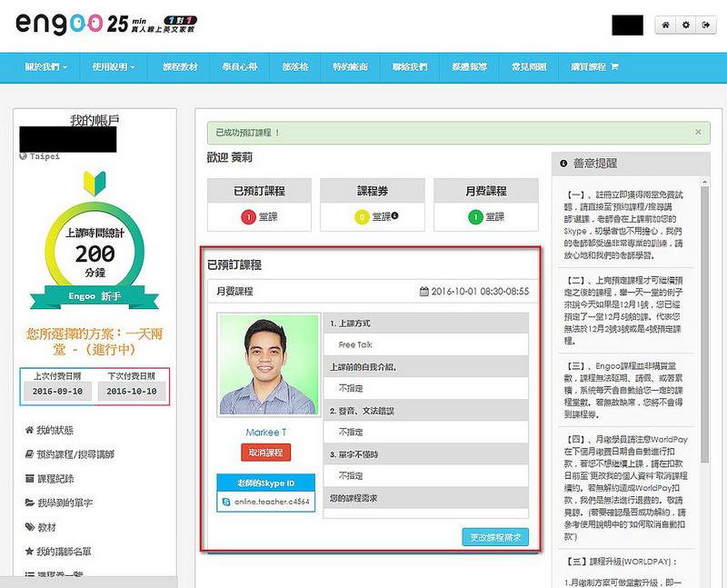Viewport: 727px width, 588px height.
Task: Click the calendar icon beside the lesson date
Action: tap(423, 292)
